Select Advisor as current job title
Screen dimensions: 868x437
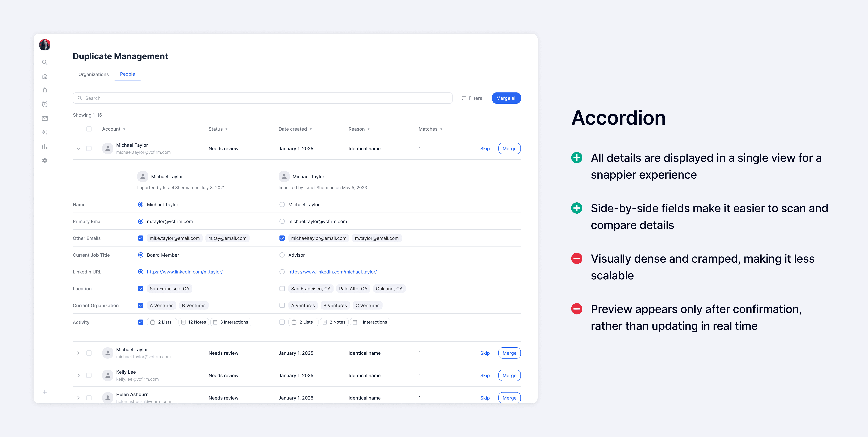click(x=282, y=255)
